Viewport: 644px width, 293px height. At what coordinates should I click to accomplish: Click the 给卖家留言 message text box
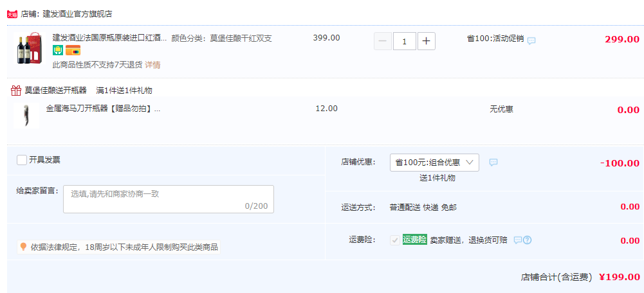point(169,199)
